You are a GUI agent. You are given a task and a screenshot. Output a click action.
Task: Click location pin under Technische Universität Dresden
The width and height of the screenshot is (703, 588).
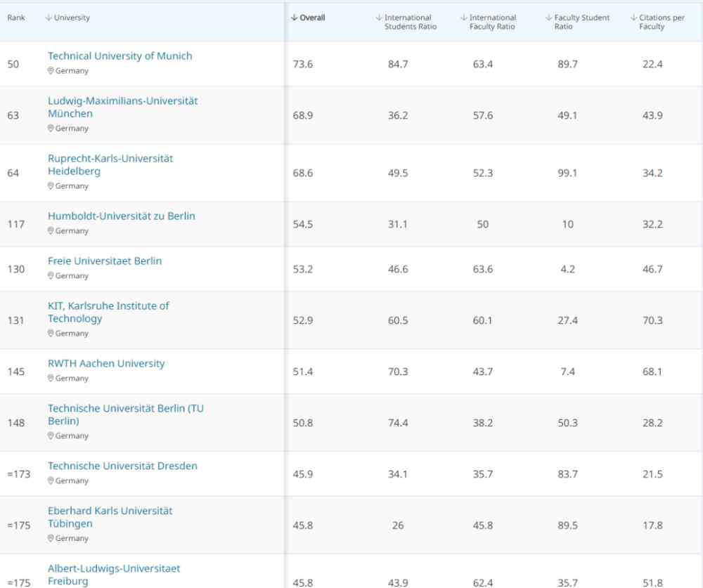pos(51,481)
